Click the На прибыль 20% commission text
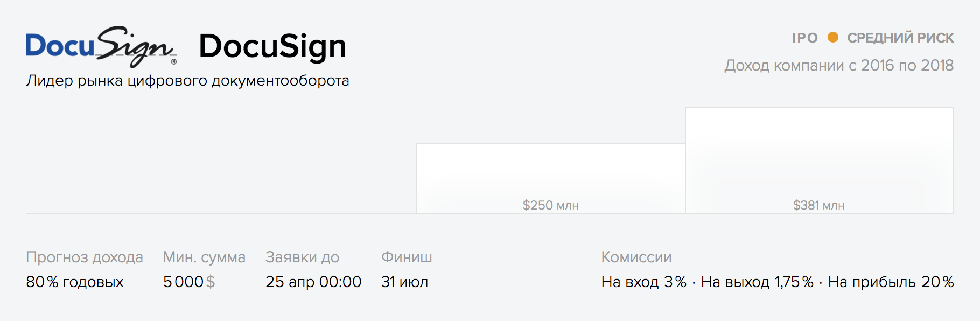Image resolution: width=980 pixels, height=321 pixels. tap(891, 282)
